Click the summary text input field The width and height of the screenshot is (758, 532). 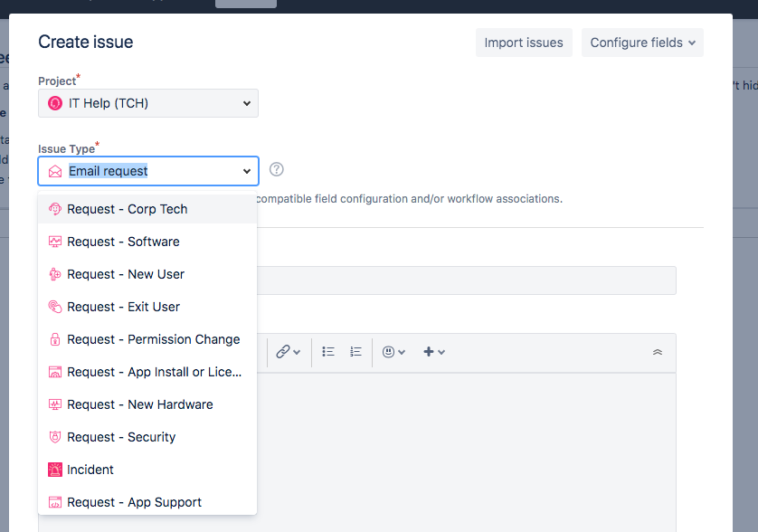click(x=467, y=280)
